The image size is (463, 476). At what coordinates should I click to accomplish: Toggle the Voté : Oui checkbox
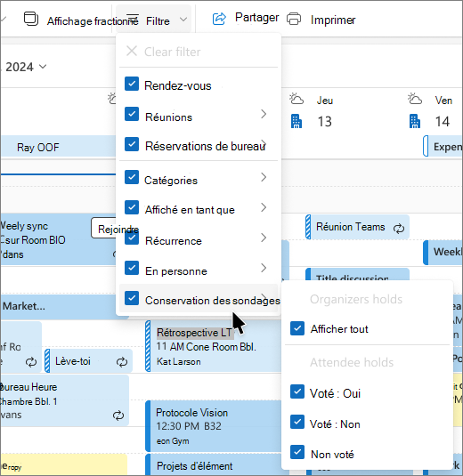(297, 391)
